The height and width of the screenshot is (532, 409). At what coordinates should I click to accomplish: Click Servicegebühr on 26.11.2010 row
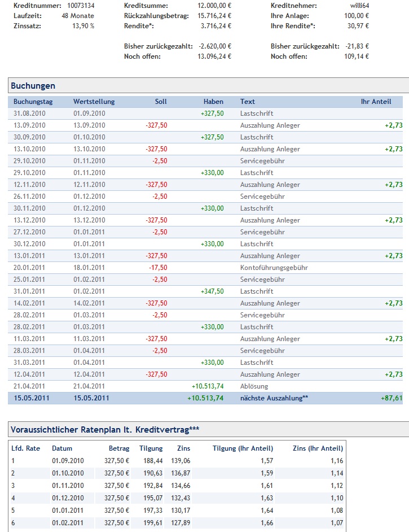(262, 197)
